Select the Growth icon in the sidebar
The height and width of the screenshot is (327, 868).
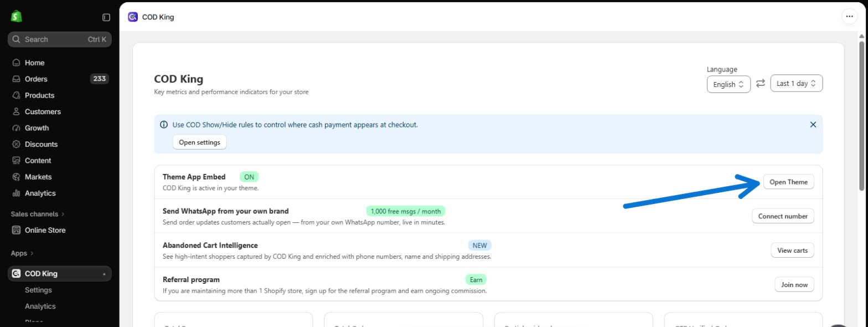[16, 128]
